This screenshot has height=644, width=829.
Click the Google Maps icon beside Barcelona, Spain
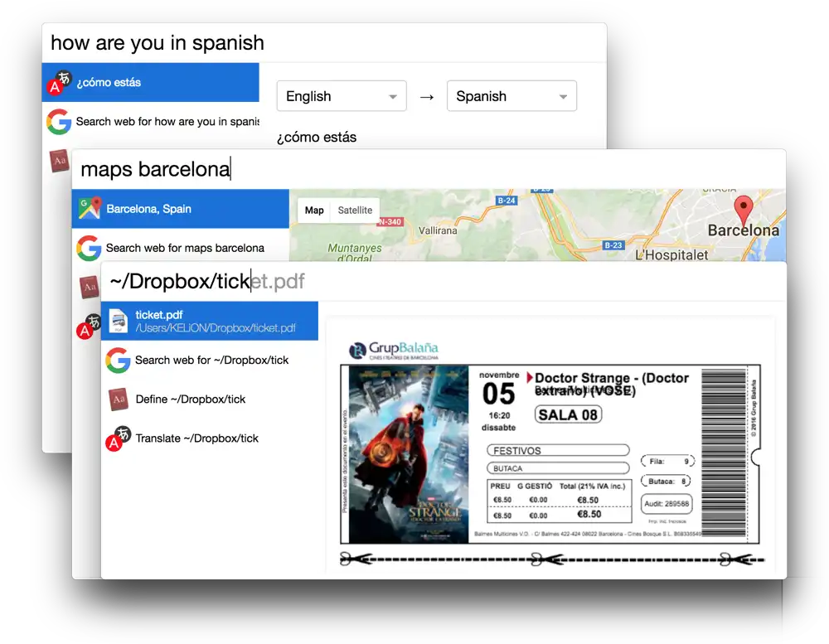90,208
